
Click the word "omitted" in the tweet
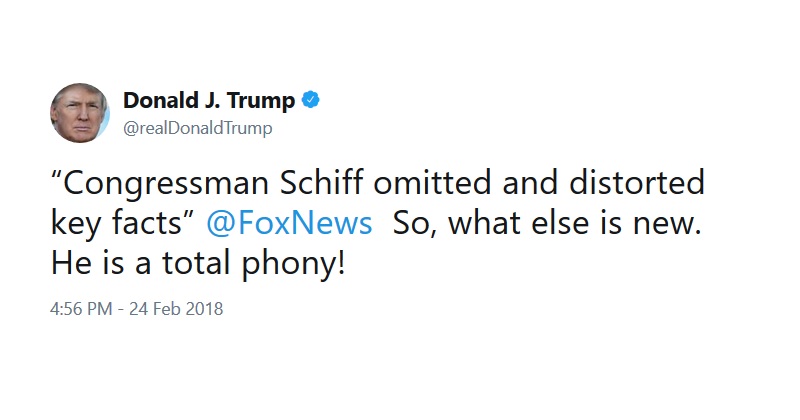432,183
